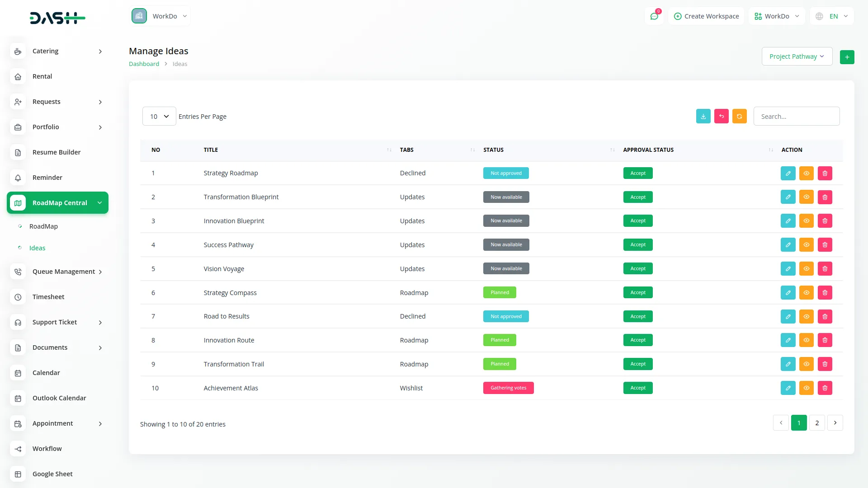The width and height of the screenshot is (868, 488).
Task: Select Ideas in the sidebar menu
Action: (x=37, y=248)
